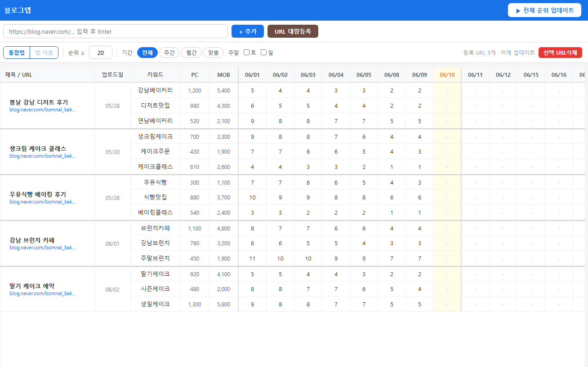This screenshot has height=367, width=588.
Task: Click the 키워드 column header
Action: tap(156, 75)
